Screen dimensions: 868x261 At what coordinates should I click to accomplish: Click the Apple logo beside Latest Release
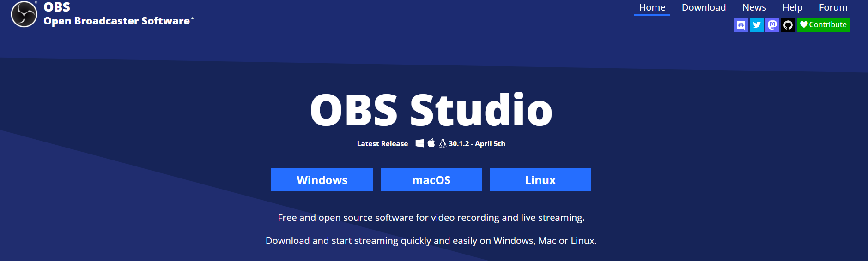pos(431,143)
